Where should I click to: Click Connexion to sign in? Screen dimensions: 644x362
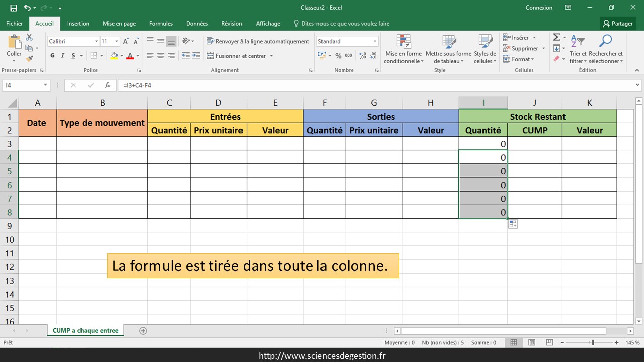(539, 8)
